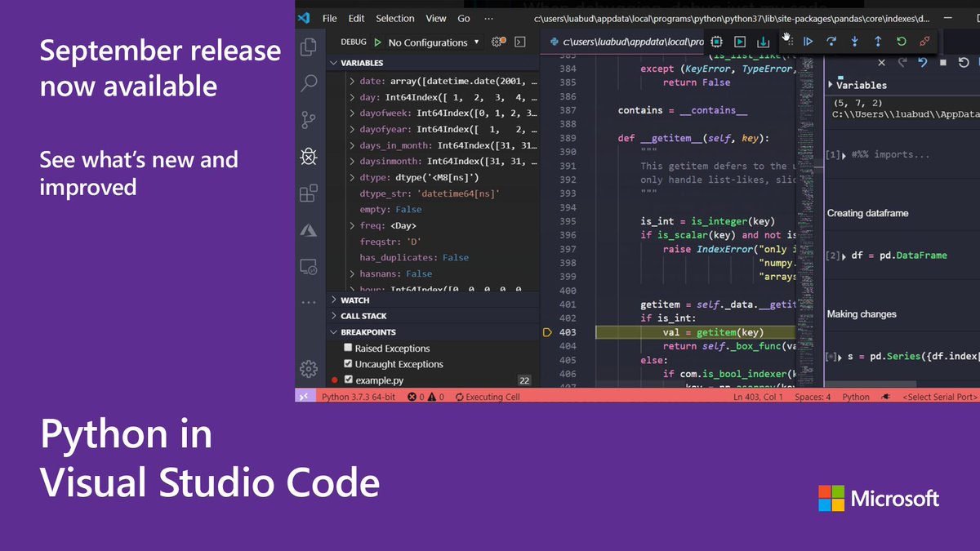
Task: Open the Source Control view
Action: pyautogui.click(x=309, y=119)
